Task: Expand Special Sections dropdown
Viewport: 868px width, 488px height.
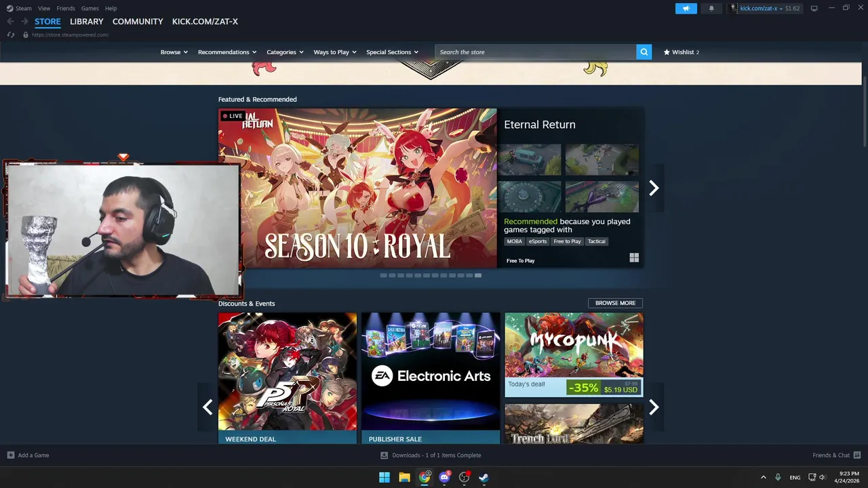Action: [x=392, y=52]
